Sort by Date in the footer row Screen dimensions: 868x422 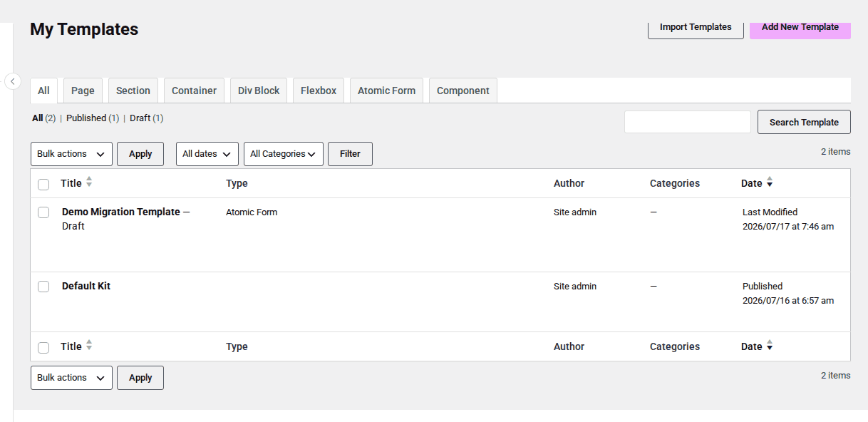click(x=757, y=346)
